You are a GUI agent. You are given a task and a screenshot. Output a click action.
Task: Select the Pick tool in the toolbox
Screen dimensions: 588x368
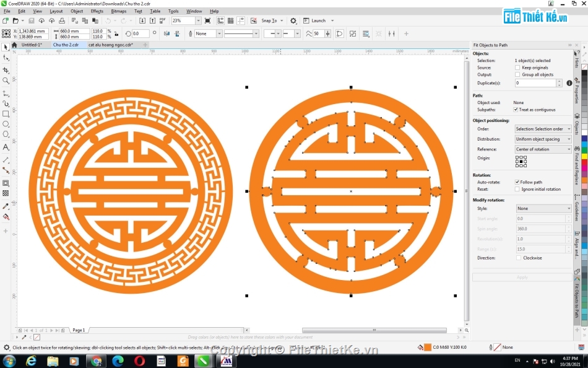6,47
